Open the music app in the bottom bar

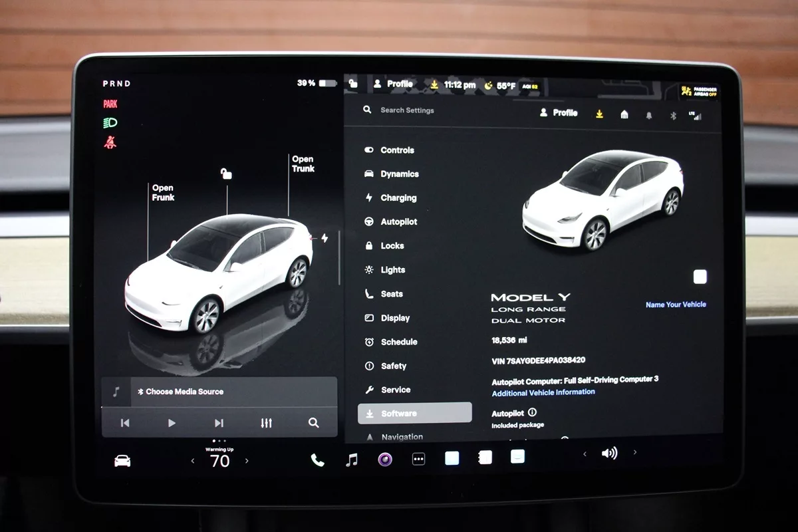(x=352, y=460)
